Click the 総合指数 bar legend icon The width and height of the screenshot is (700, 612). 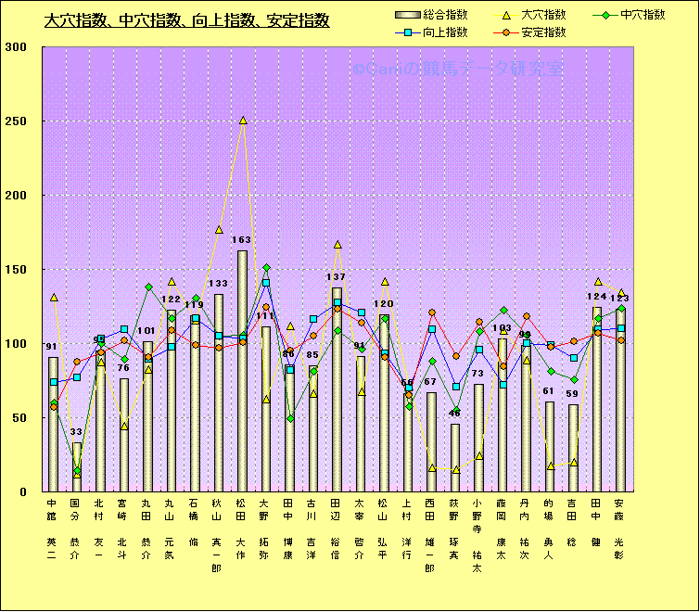[407, 15]
